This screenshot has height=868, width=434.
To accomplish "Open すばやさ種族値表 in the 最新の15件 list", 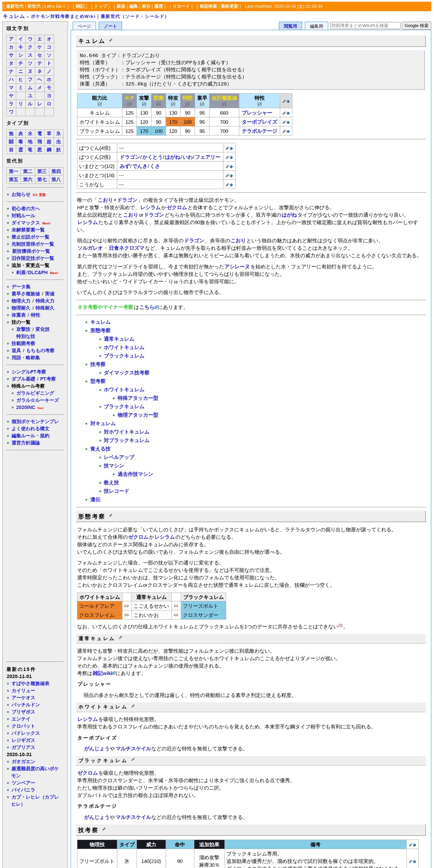I will [30, 683].
